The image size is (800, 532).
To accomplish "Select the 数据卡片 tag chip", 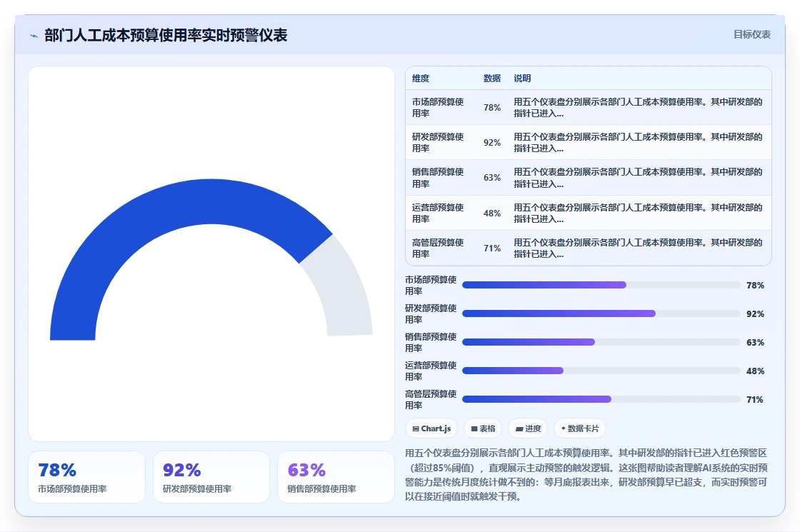I will (x=580, y=428).
